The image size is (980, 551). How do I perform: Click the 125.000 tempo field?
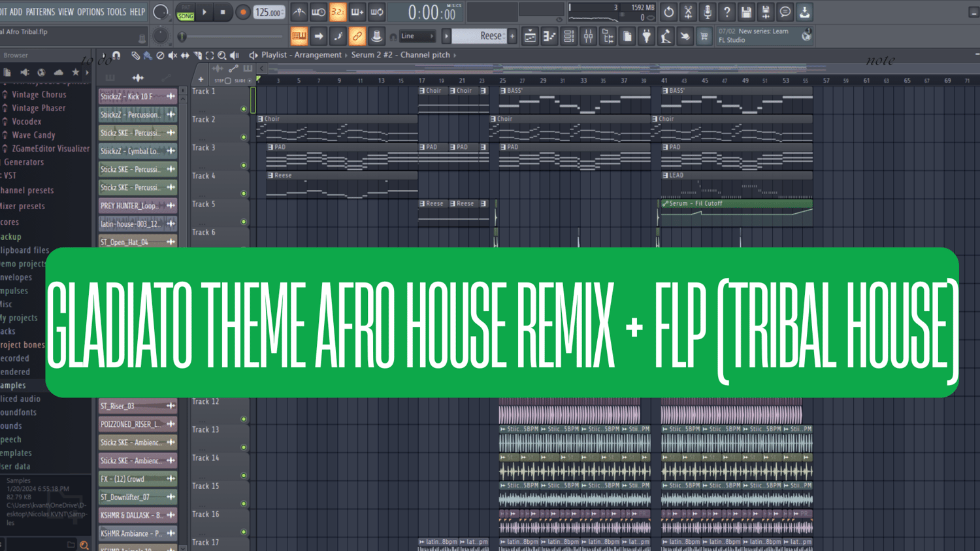[x=269, y=12]
